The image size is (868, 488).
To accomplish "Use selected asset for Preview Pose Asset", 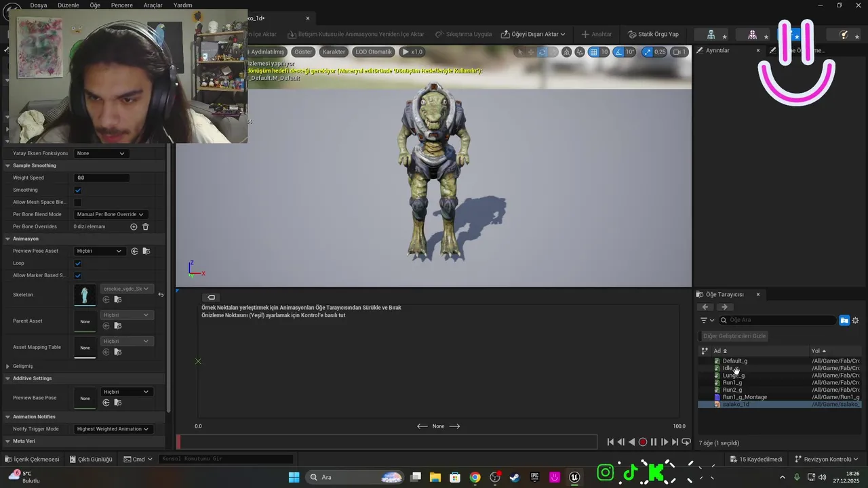I will 134,251.
